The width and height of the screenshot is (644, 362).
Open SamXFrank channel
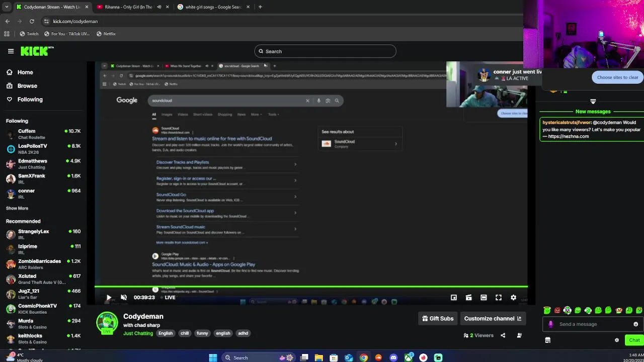point(43,178)
